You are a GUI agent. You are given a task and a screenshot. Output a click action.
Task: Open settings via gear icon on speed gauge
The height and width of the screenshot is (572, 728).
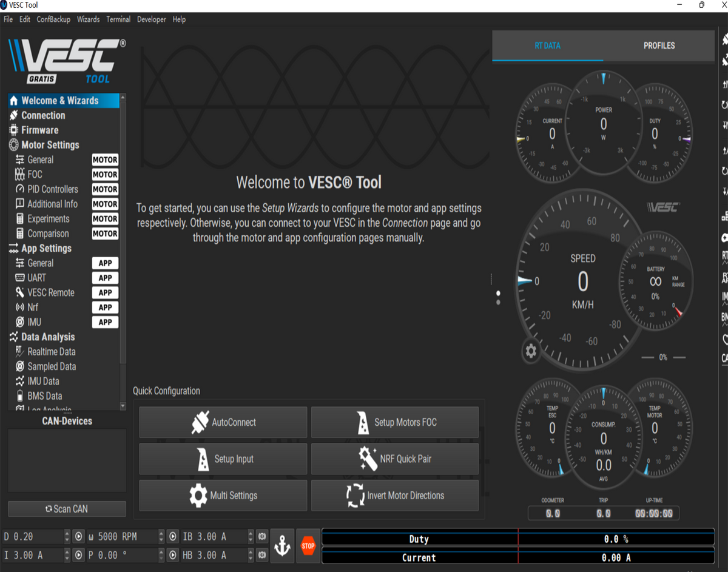pyautogui.click(x=531, y=351)
